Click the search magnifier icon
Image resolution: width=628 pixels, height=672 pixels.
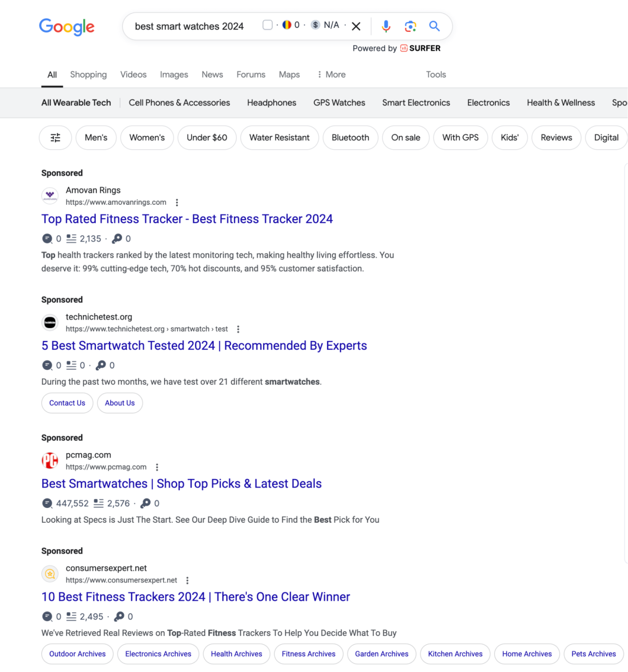pyautogui.click(x=434, y=26)
